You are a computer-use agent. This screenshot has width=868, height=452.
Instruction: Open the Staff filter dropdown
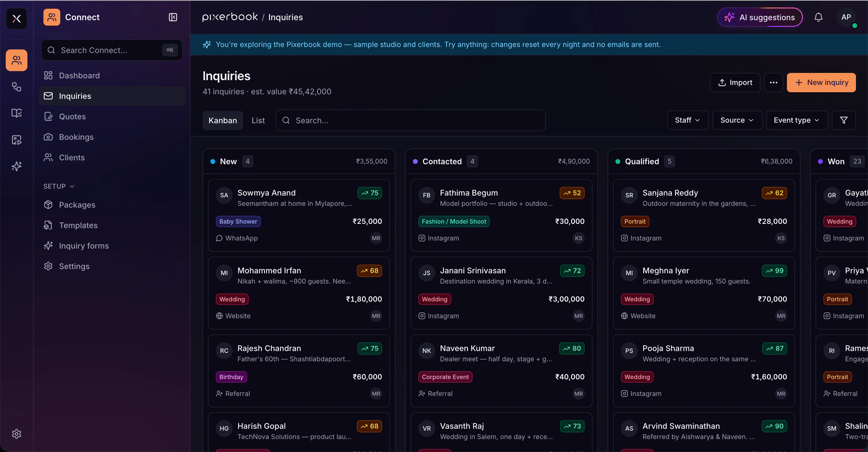[688, 120]
